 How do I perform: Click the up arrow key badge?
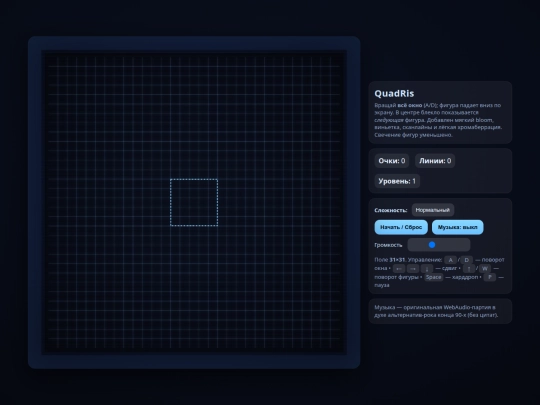[469, 269]
